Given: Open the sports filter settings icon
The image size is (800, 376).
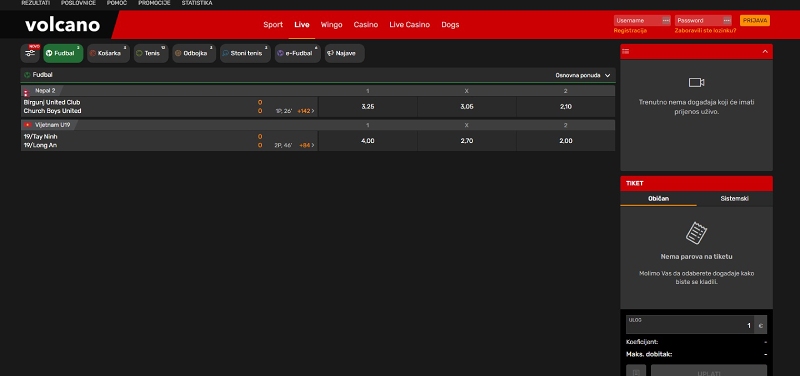Looking at the screenshot, I should pyautogui.click(x=30, y=53).
